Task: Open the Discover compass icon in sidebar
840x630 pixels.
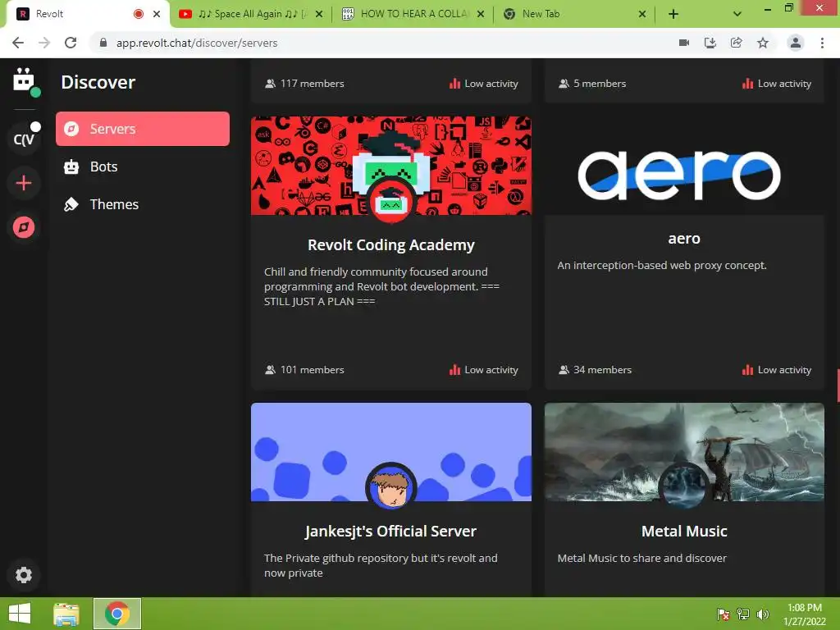Action: pyautogui.click(x=24, y=227)
